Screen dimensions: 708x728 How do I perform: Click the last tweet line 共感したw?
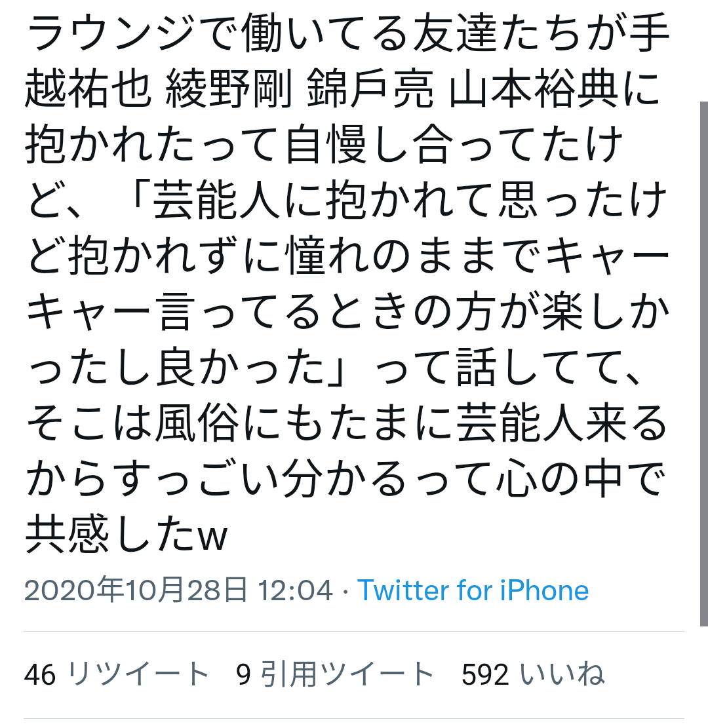click(x=127, y=535)
